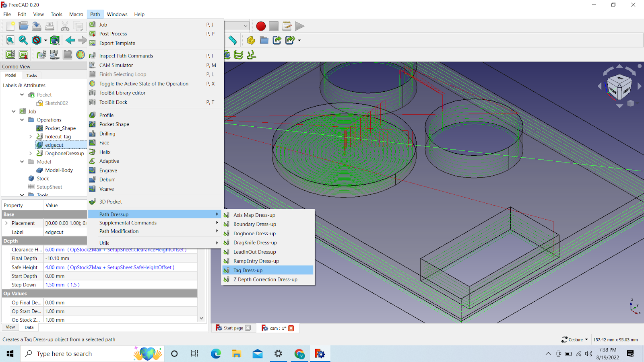Collapse the Job tree node
Image resolution: width=644 pixels, height=362 pixels.
click(14, 111)
